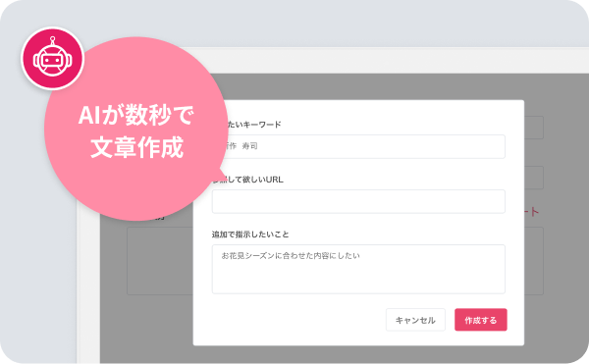Click the empty URL input field

(358, 201)
